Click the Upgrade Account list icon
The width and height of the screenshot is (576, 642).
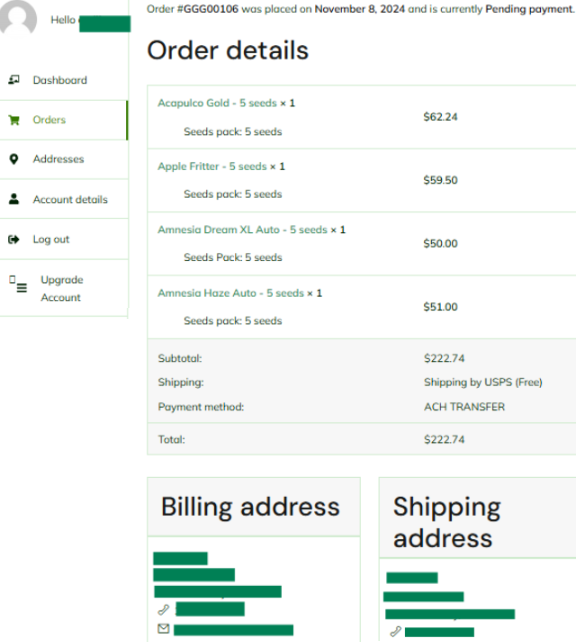pyautogui.click(x=18, y=284)
